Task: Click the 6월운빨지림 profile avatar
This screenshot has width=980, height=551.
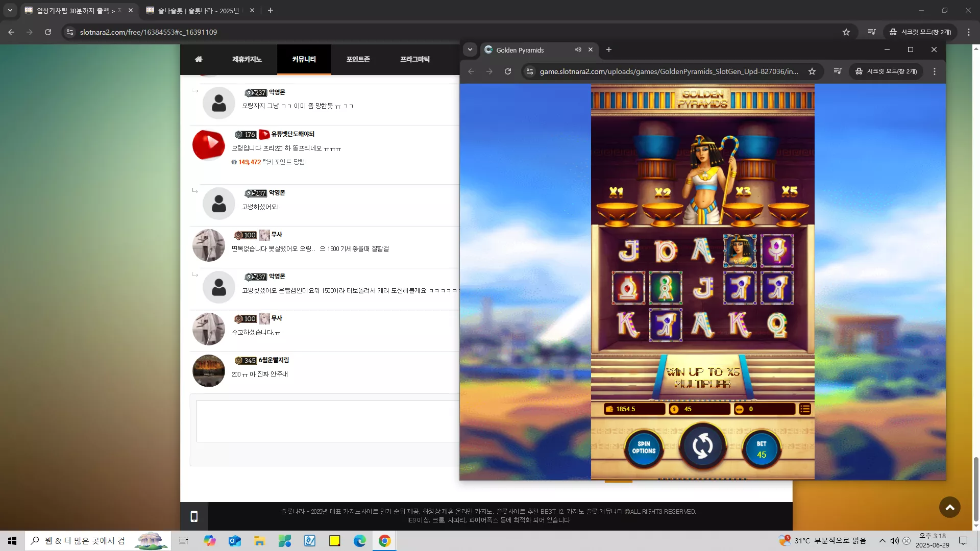Action: click(x=209, y=371)
